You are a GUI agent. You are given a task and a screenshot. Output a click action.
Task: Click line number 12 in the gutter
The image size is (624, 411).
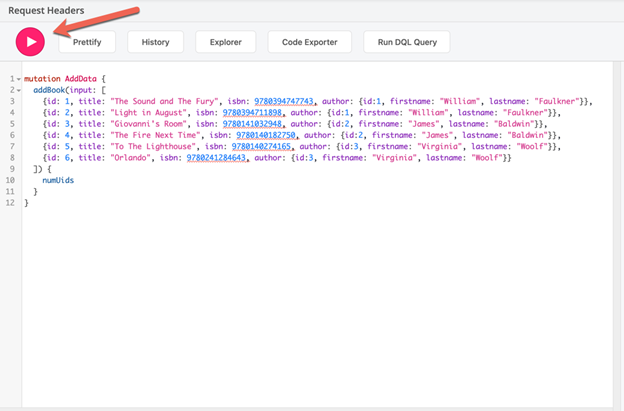tap(10, 203)
